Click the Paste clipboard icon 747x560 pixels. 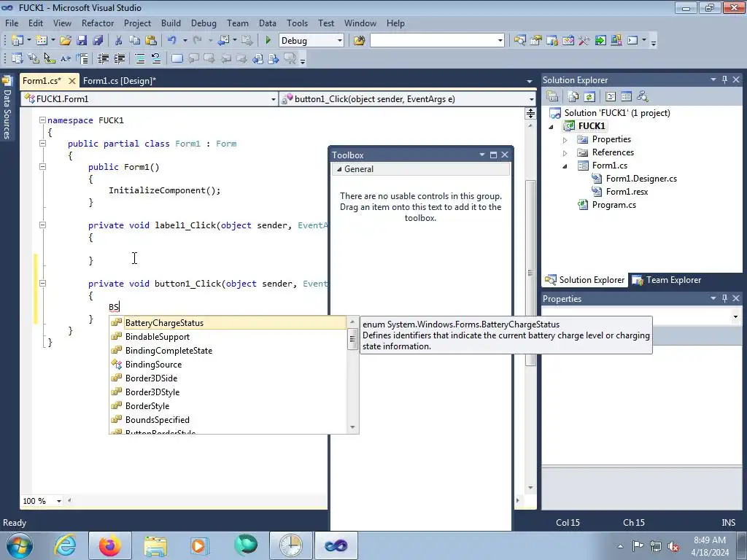point(151,41)
